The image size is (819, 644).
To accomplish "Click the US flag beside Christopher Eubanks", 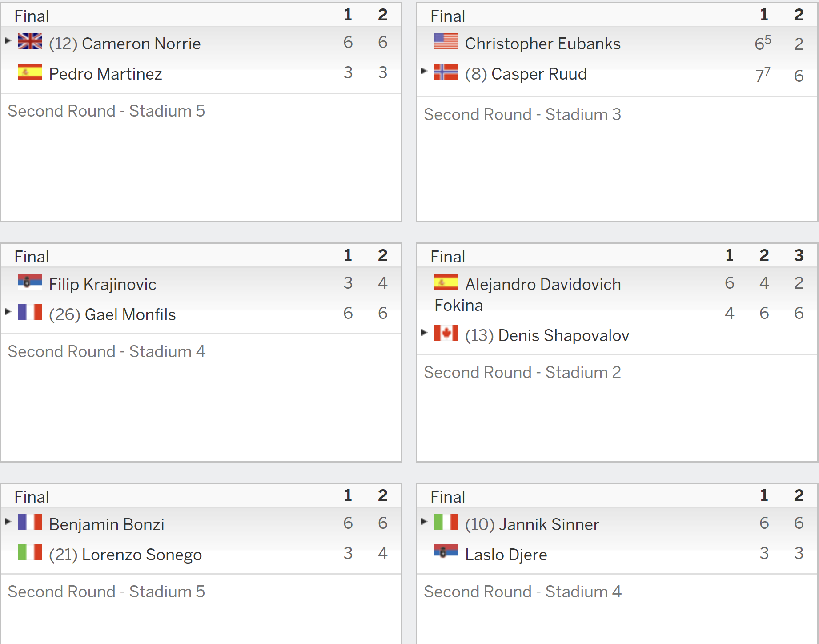I will click(446, 41).
